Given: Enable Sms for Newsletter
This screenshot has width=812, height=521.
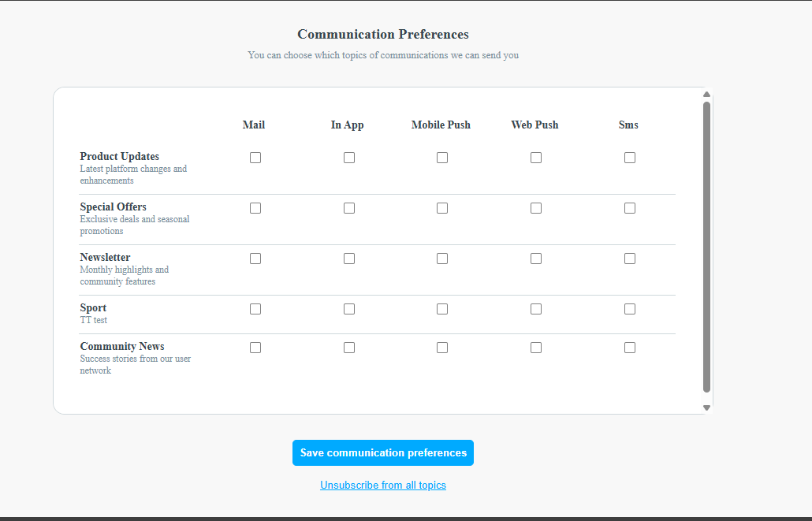Looking at the screenshot, I should click(630, 259).
